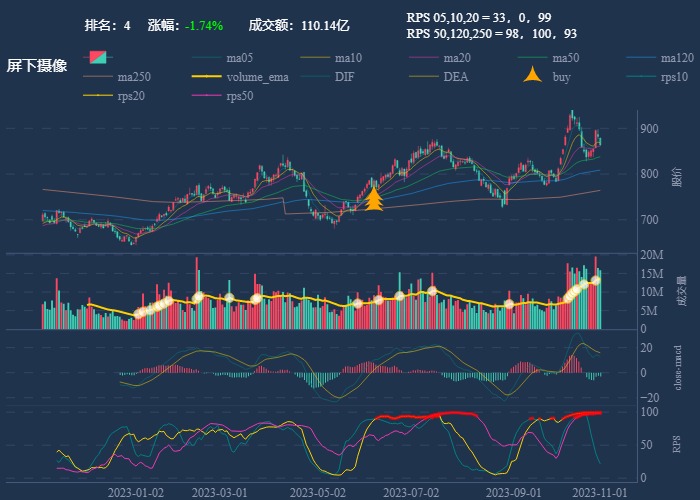Click the -1.74% change value
This screenshot has width=700, height=500.
click(204, 26)
